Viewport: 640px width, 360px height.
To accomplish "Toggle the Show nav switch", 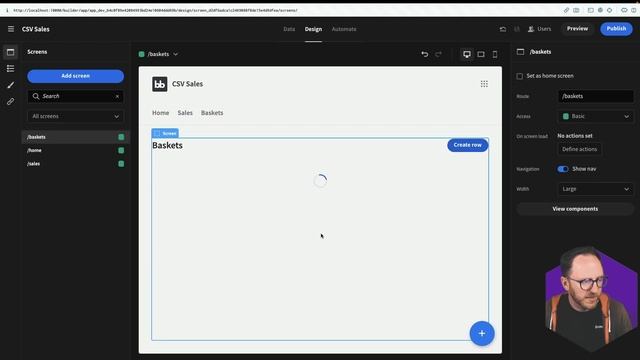I will click(563, 169).
